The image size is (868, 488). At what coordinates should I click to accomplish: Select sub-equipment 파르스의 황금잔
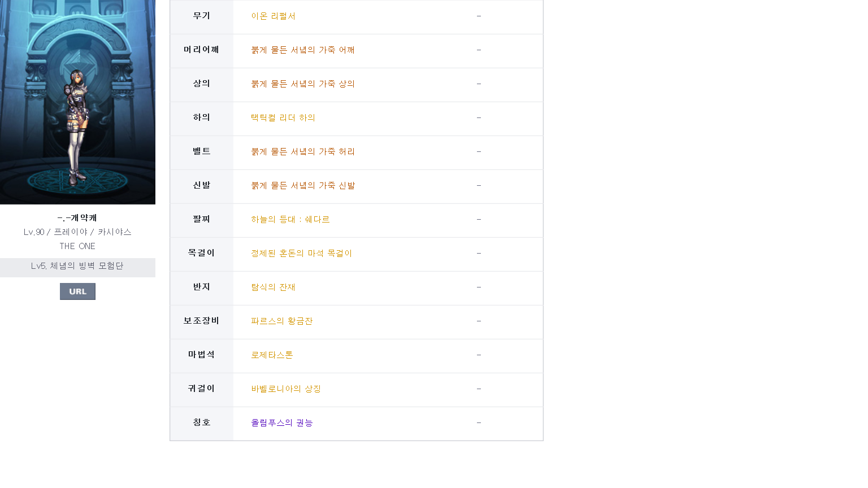pos(282,321)
